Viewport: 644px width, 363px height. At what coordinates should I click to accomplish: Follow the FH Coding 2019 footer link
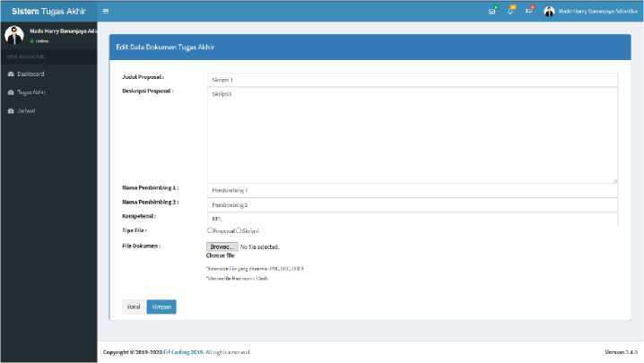(182, 352)
